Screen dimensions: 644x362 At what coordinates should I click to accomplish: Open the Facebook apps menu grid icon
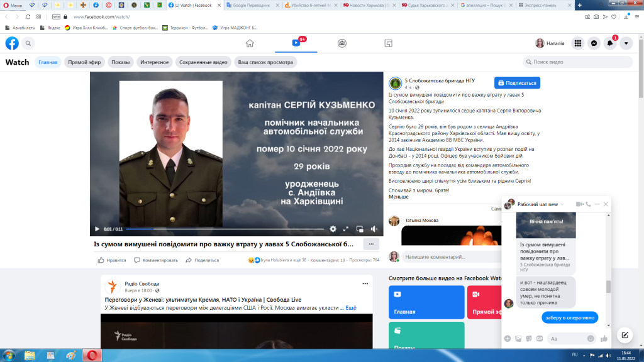click(578, 43)
